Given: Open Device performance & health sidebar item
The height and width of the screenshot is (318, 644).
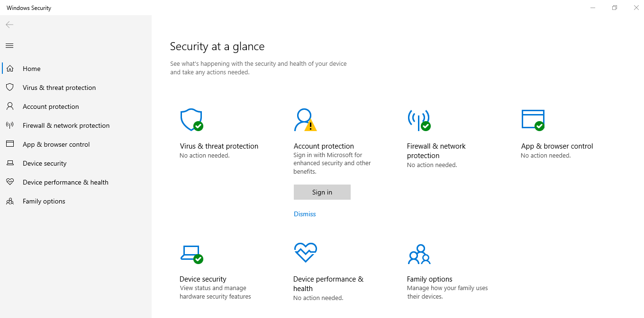Looking at the screenshot, I should tap(65, 182).
